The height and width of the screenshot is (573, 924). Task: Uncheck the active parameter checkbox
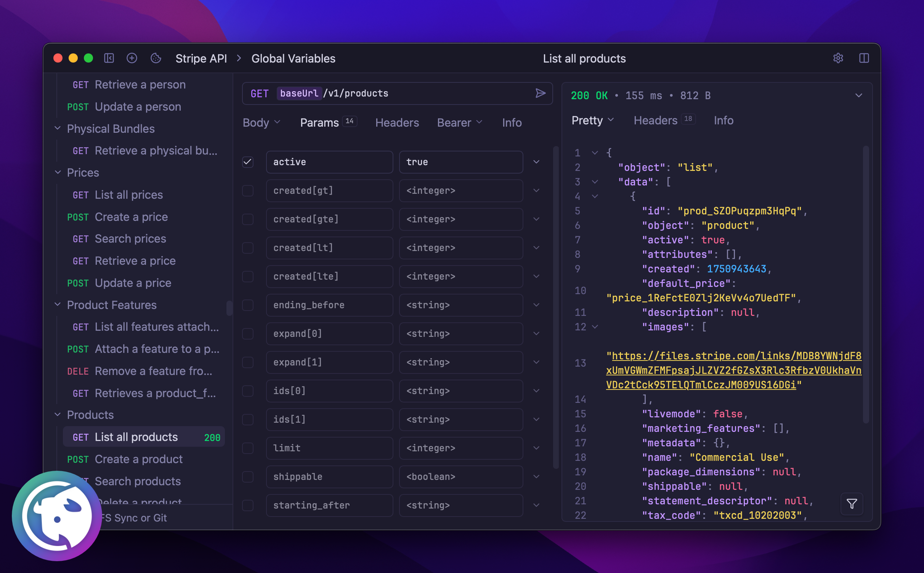coord(248,162)
